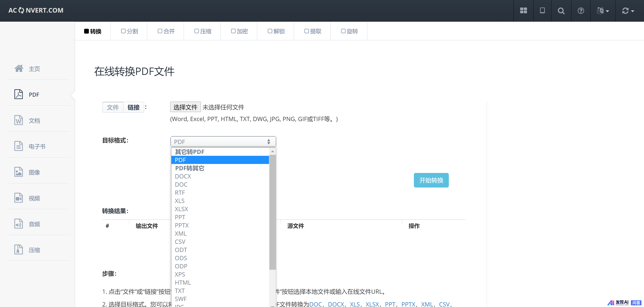Choose SWF from format list
Viewport: 644px width, 307px height.
[220, 299]
